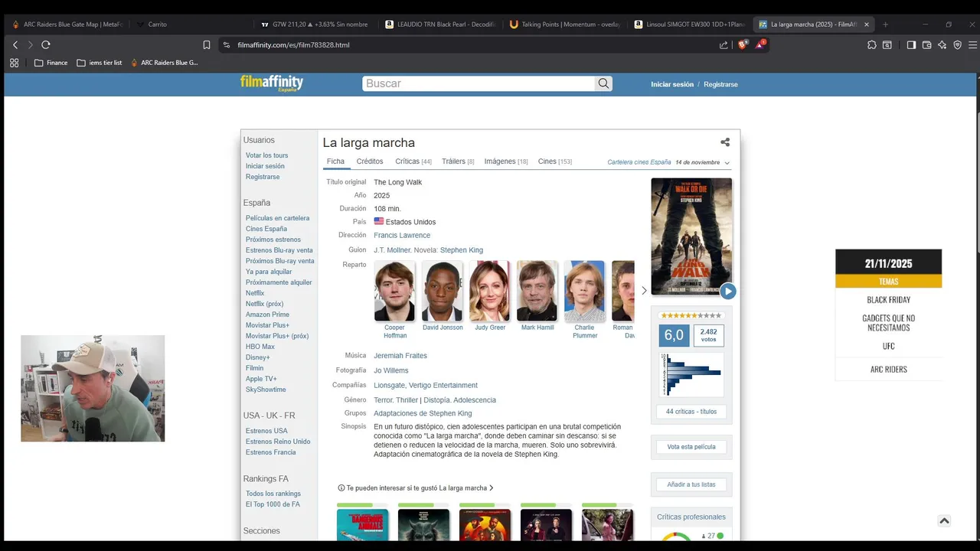This screenshot has height=551, width=980.
Task: Open the Brave VPN shield icon
Action: pyautogui.click(x=957, y=45)
